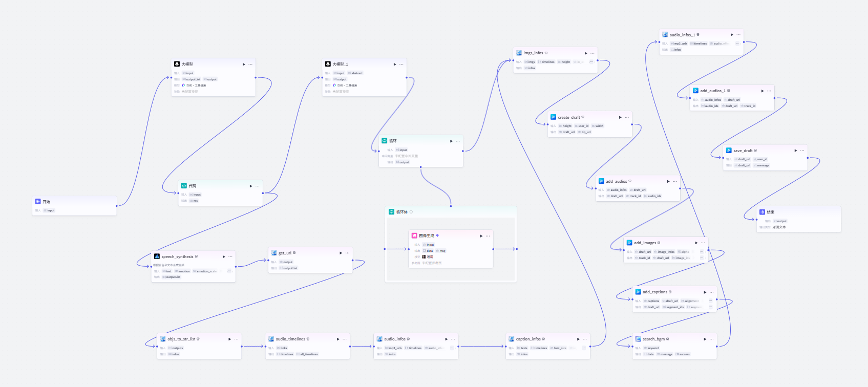Select the objs_to_str_list node title

181,339
